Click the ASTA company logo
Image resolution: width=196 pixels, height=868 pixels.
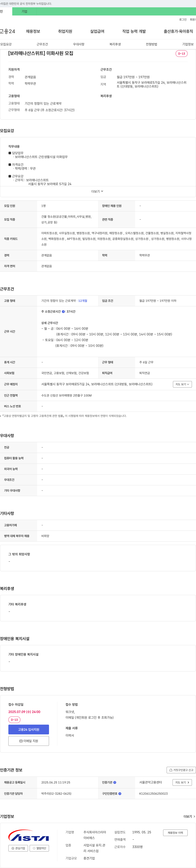29,835
